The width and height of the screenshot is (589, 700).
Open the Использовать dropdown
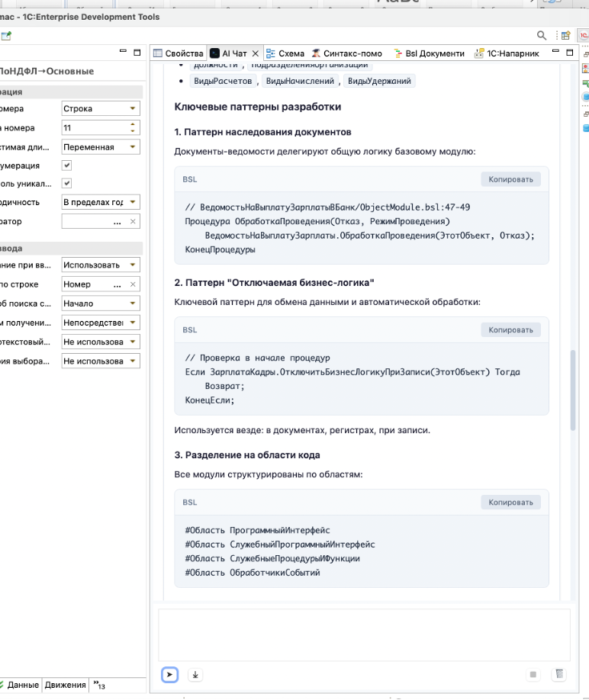coord(133,265)
